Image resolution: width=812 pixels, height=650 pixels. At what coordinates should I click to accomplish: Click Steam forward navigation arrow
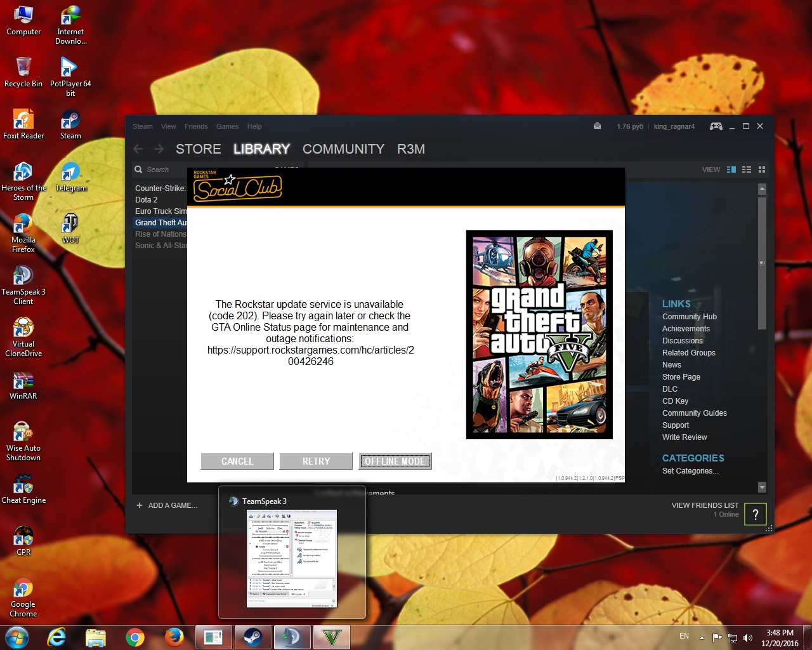pyautogui.click(x=159, y=149)
